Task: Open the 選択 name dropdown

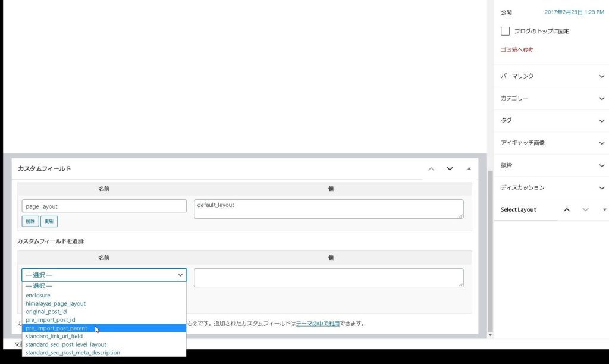Action: point(104,275)
